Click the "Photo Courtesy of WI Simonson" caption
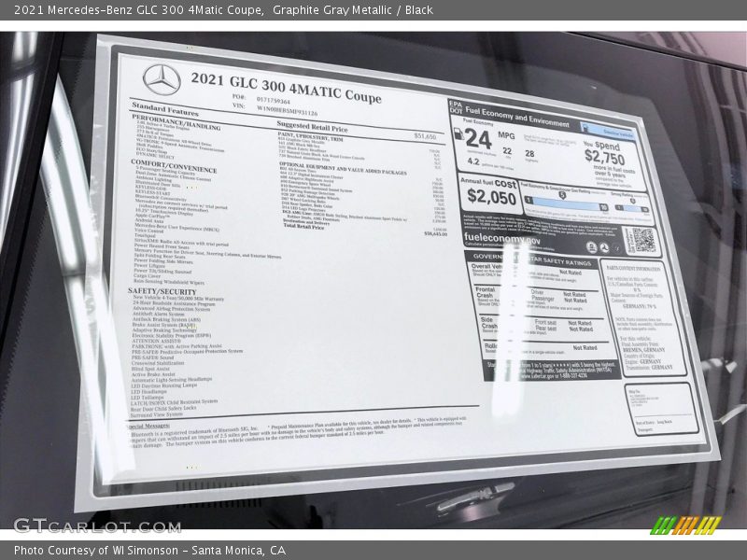747x560 pixels. pyautogui.click(x=96, y=550)
